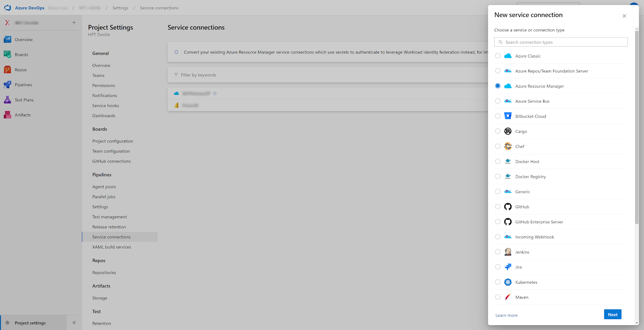Click the Next button
Image resolution: width=644 pixels, height=330 pixels.
click(613, 314)
